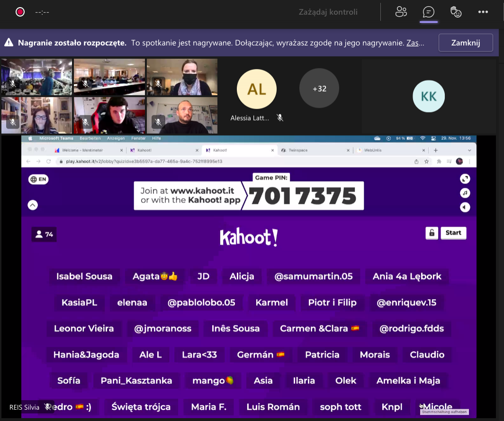Toggle the Kahoot lobby music
Viewport: 504px width, 421px height.
465,193
